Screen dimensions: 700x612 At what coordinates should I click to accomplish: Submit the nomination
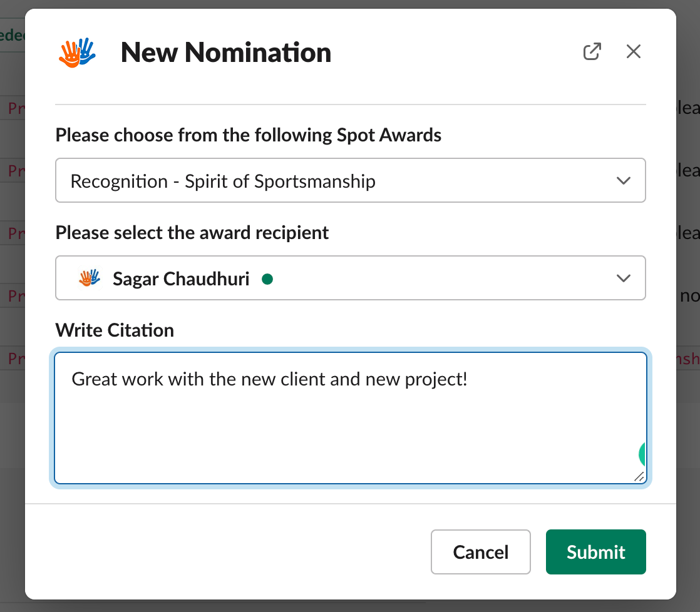595,552
